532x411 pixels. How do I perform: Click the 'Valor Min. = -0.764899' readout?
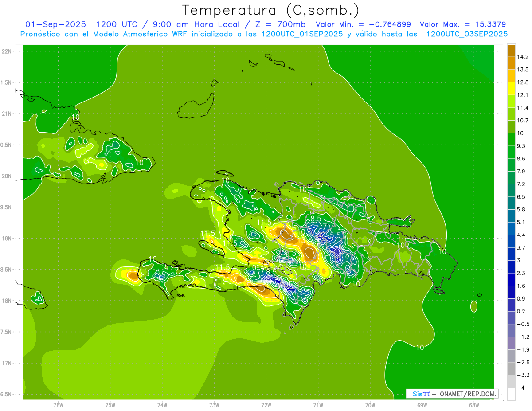click(363, 24)
